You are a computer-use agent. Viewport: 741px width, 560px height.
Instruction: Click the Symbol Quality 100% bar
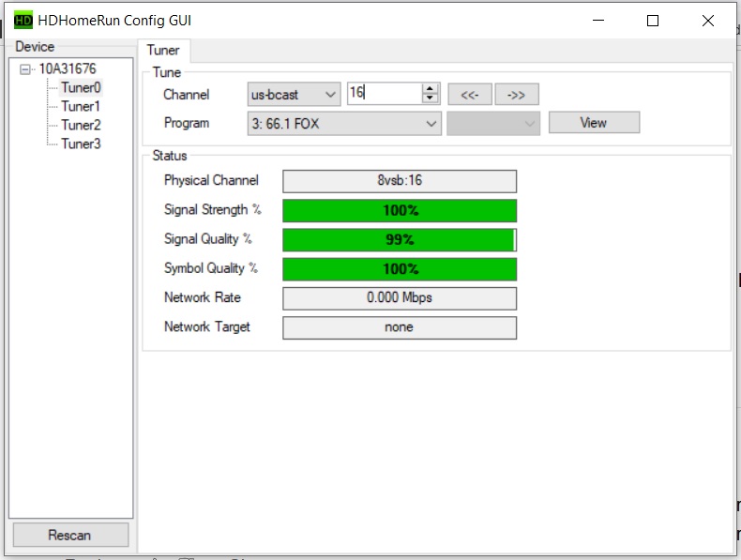[400, 269]
